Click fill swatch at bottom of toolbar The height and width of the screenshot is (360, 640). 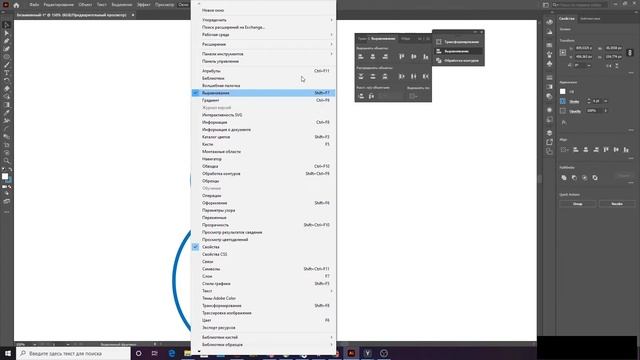coord(5,176)
